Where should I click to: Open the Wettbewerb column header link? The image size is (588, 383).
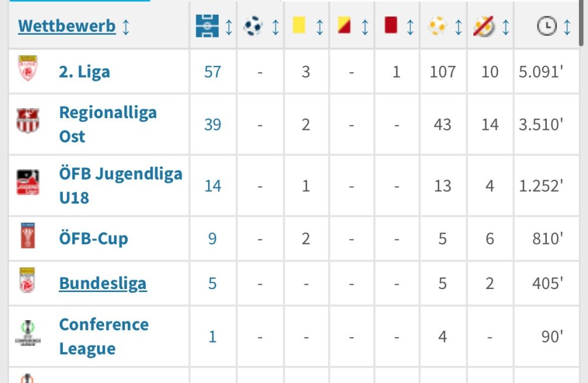point(66,26)
